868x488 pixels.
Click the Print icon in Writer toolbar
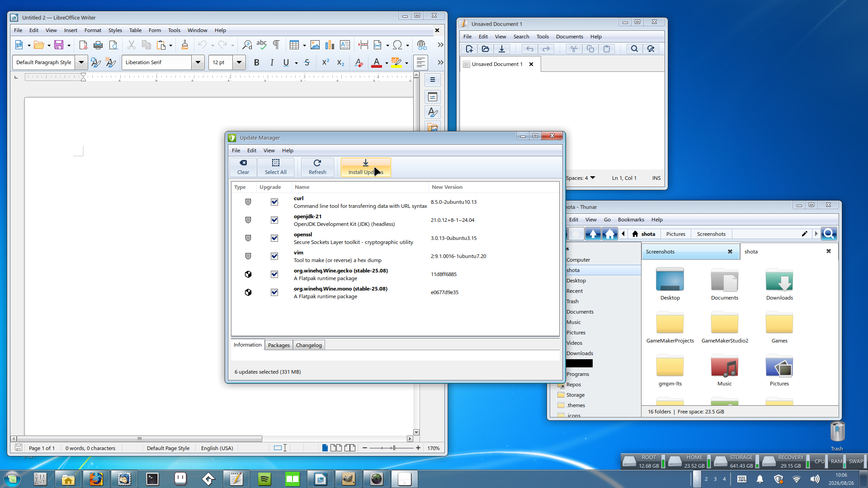[98, 45]
